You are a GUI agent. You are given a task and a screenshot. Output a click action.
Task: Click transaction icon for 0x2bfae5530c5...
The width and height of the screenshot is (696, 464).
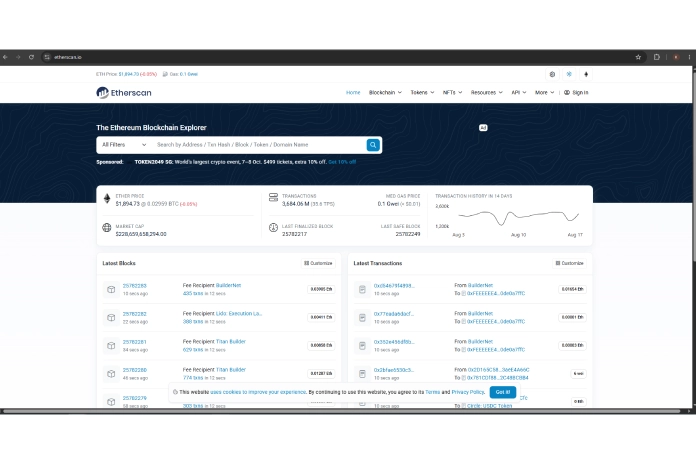pos(362,373)
